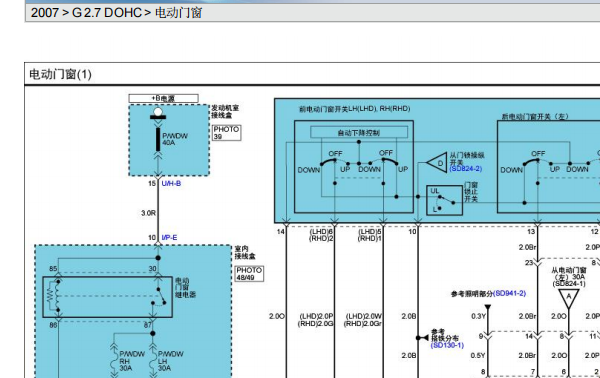Click the (LHD)2.0W (RHD)2.0Gr wire label
This screenshot has width=600, height=378.
[x=364, y=320]
